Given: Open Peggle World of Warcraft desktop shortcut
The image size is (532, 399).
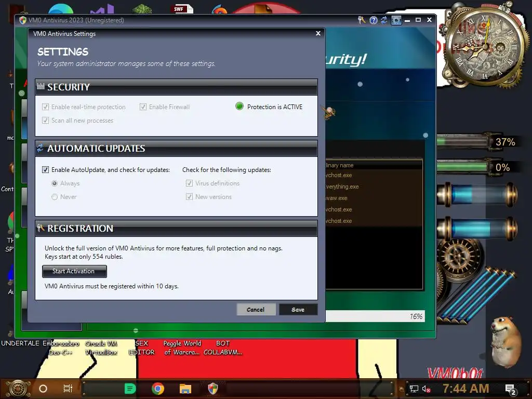Looking at the screenshot, I should coord(182,348).
